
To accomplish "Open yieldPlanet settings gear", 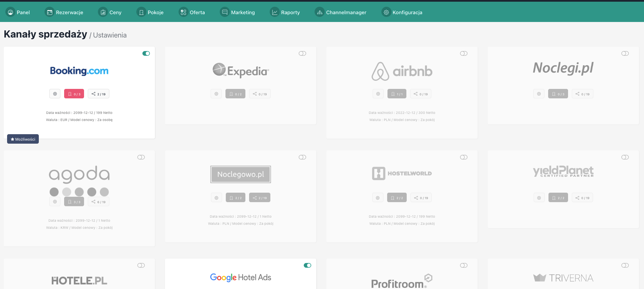I will point(539,198).
